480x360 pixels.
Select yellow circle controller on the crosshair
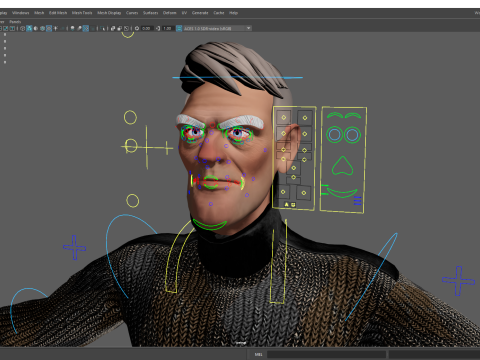point(131,146)
